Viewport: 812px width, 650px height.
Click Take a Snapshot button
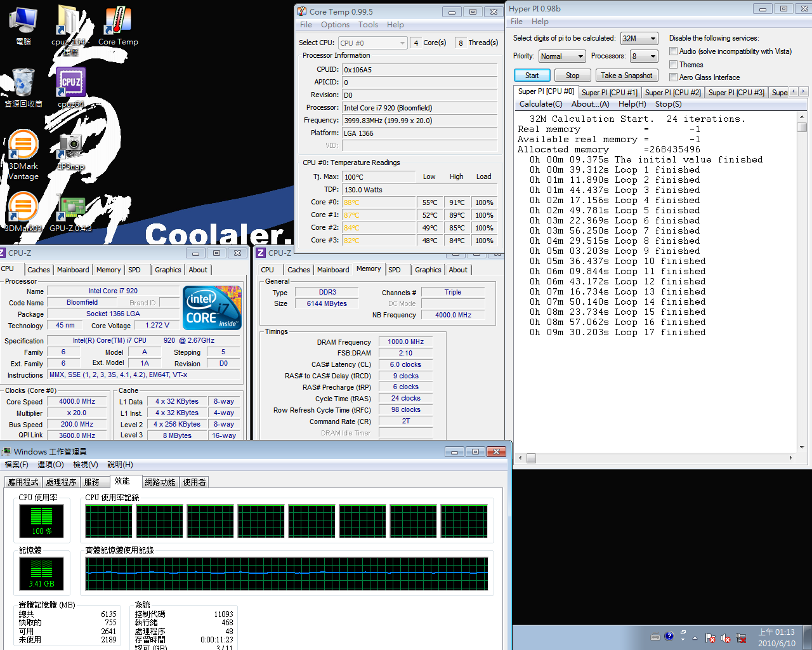click(626, 76)
